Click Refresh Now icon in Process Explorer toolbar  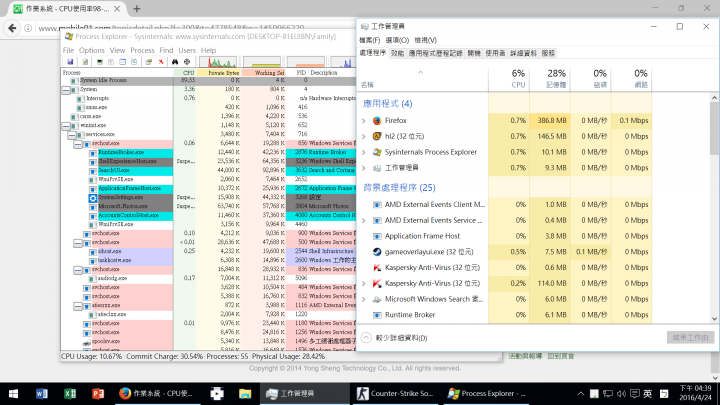click(85, 62)
